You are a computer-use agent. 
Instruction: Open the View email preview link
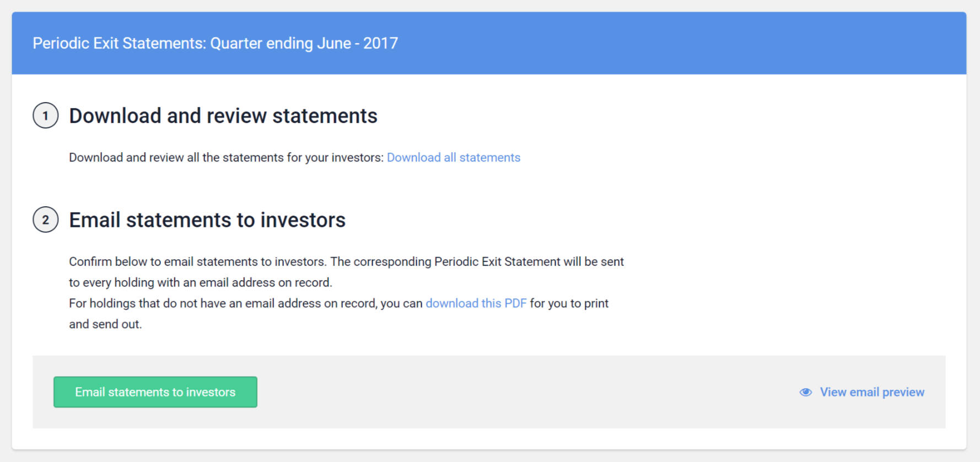coord(871,392)
